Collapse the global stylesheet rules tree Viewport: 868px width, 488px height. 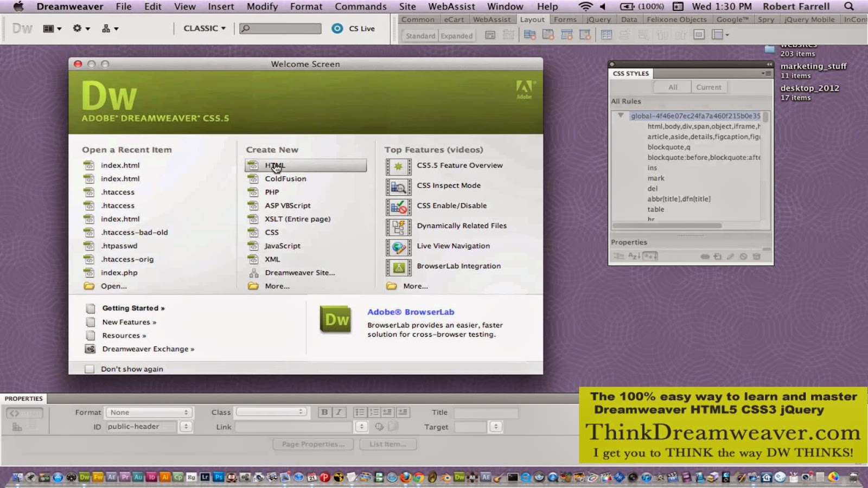621,115
